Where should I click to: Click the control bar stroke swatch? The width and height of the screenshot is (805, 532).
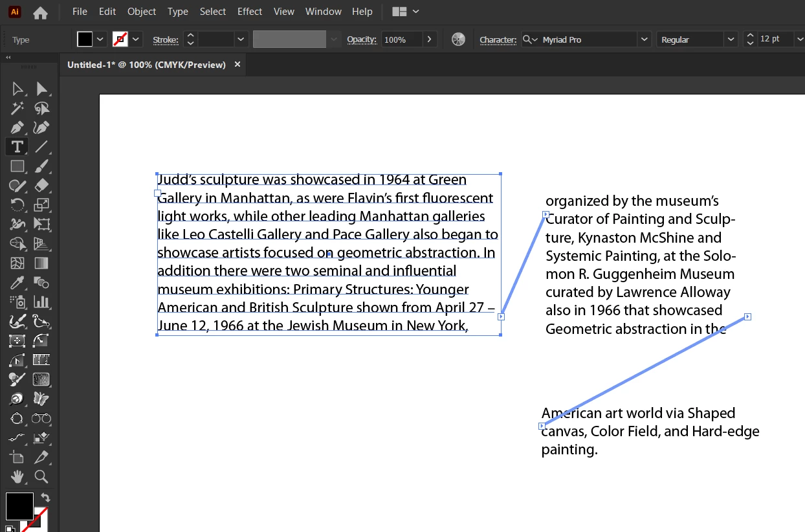click(x=120, y=39)
